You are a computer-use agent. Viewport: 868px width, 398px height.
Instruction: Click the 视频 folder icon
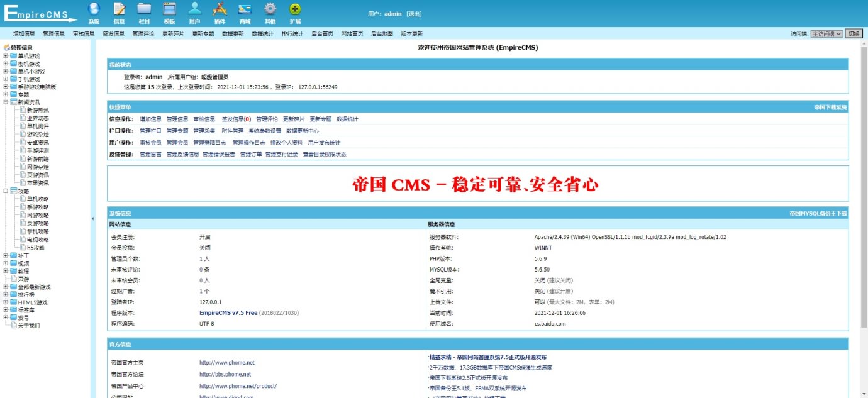(x=14, y=263)
